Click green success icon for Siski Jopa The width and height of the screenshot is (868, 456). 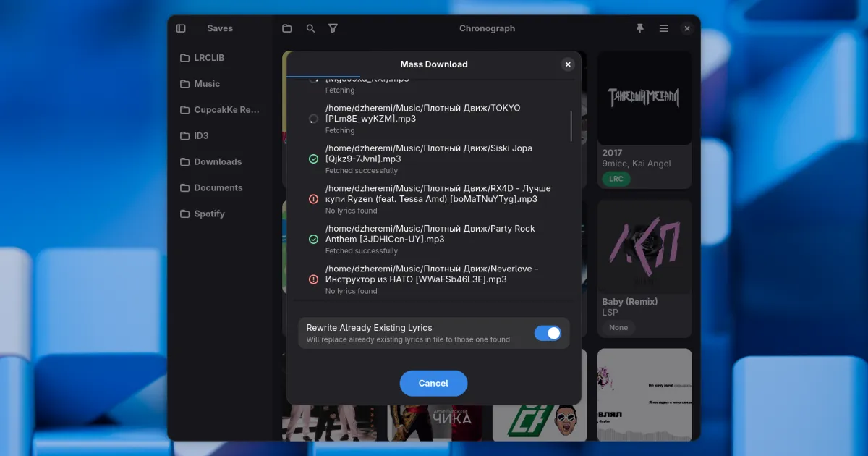(x=313, y=159)
